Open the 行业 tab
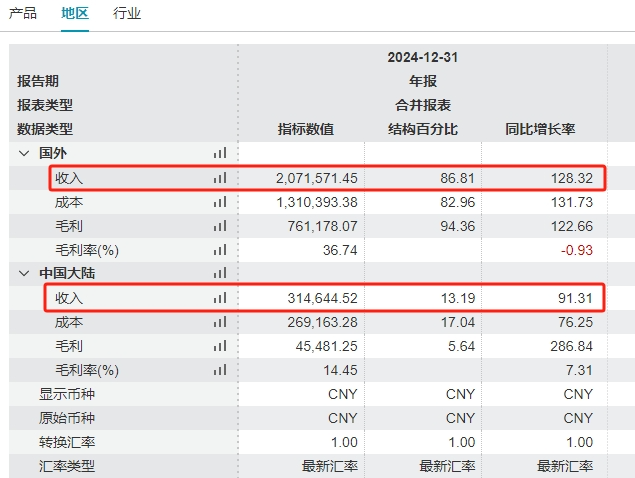This screenshot has height=478, width=635. coord(127,13)
